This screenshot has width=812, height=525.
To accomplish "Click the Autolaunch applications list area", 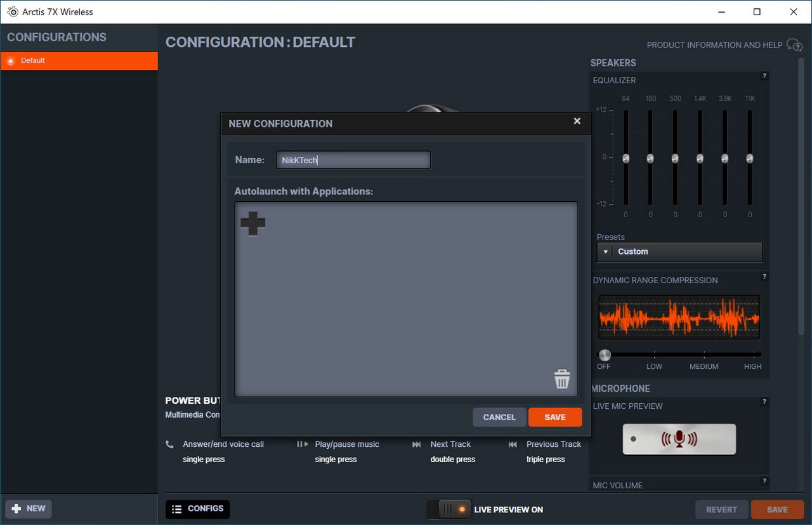I will pyautogui.click(x=406, y=299).
